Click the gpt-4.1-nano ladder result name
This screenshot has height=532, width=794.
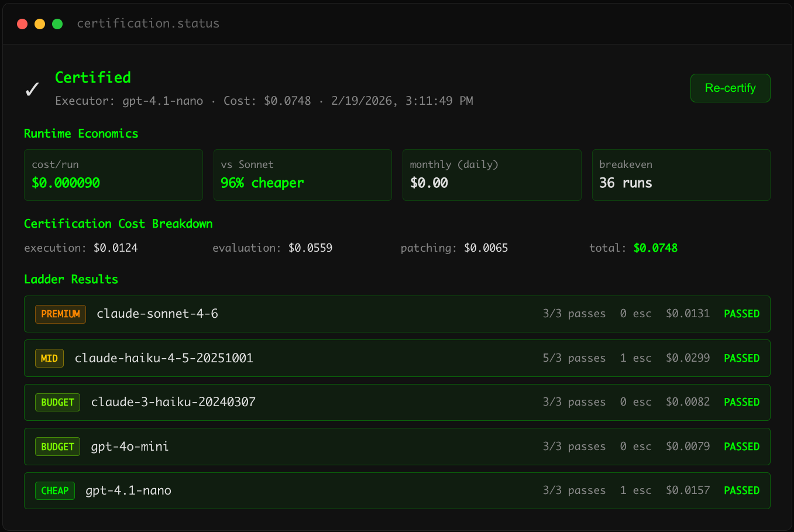point(128,491)
